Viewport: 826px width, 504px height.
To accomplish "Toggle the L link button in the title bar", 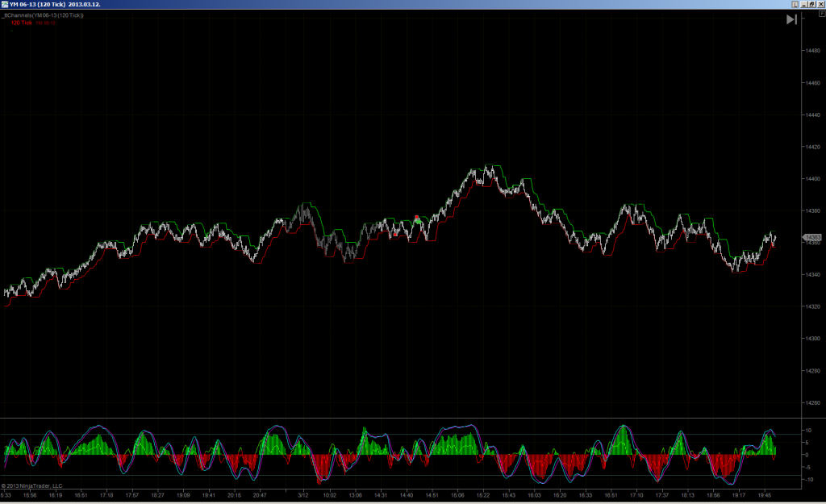I will pos(795,4).
